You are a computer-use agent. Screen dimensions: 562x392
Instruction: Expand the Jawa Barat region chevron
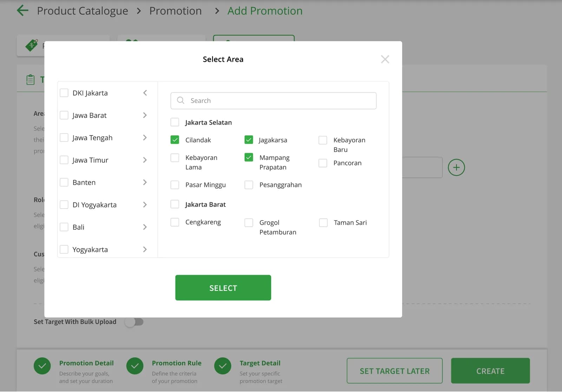click(x=145, y=115)
